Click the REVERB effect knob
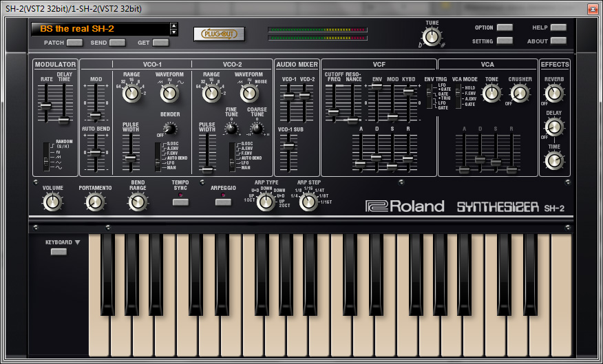Screen dimensions: 603x364 pyautogui.click(x=554, y=93)
